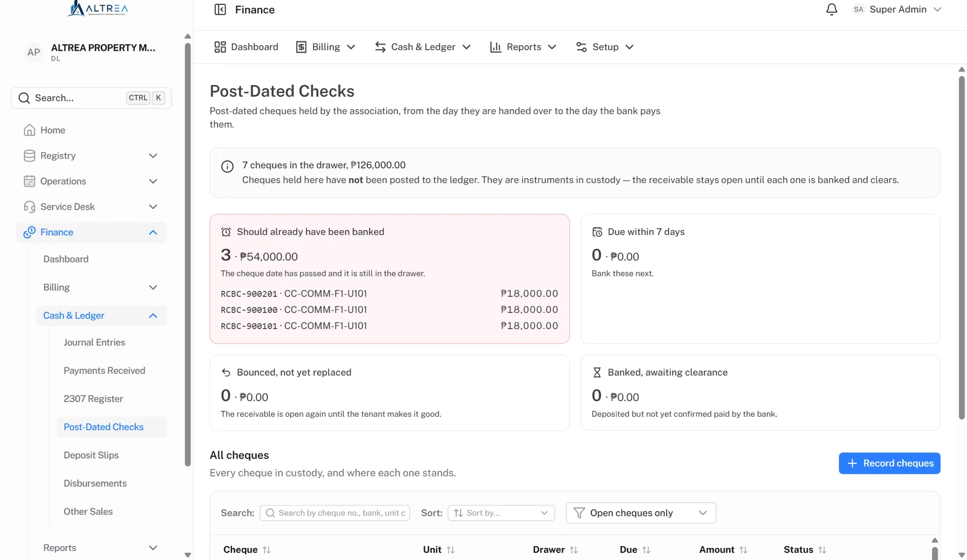Open Payments Received in sidebar

point(105,371)
